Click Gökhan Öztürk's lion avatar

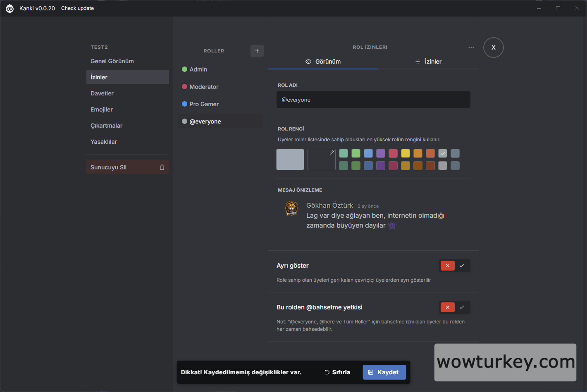(291, 209)
